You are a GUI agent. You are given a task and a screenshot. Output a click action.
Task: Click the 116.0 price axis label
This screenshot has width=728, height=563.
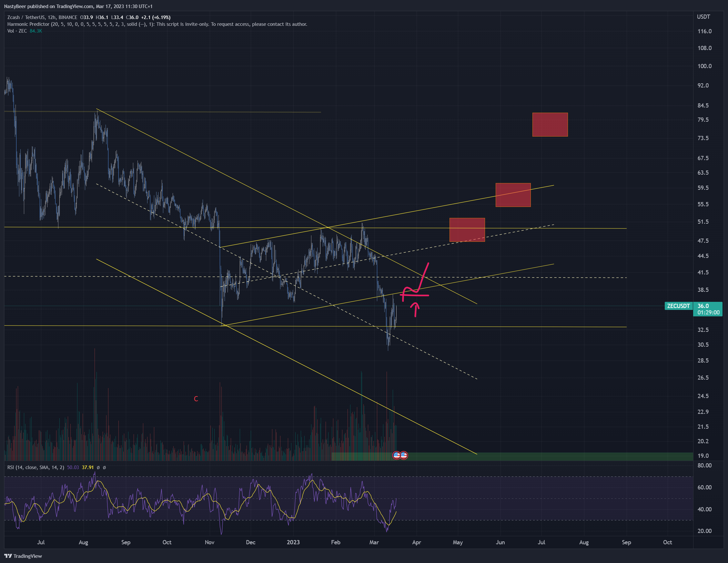pos(704,31)
